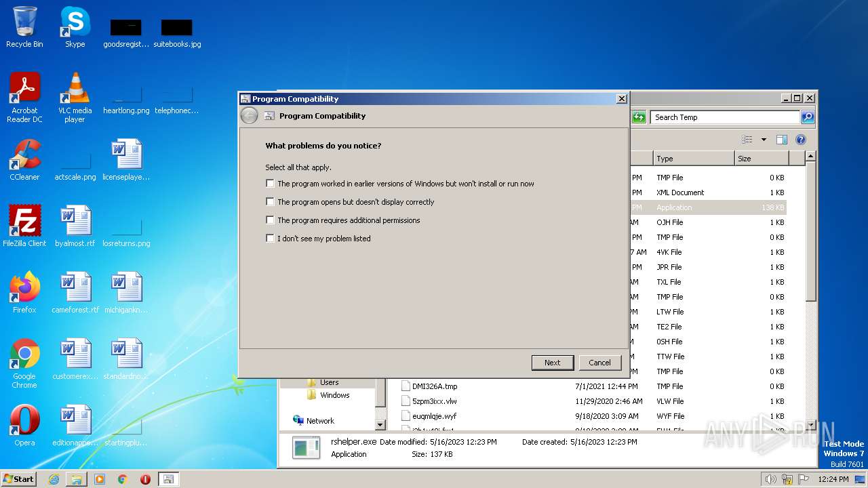
Task: Open Windows Explorer taskbar button
Action: pyautogui.click(x=77, y=479)
